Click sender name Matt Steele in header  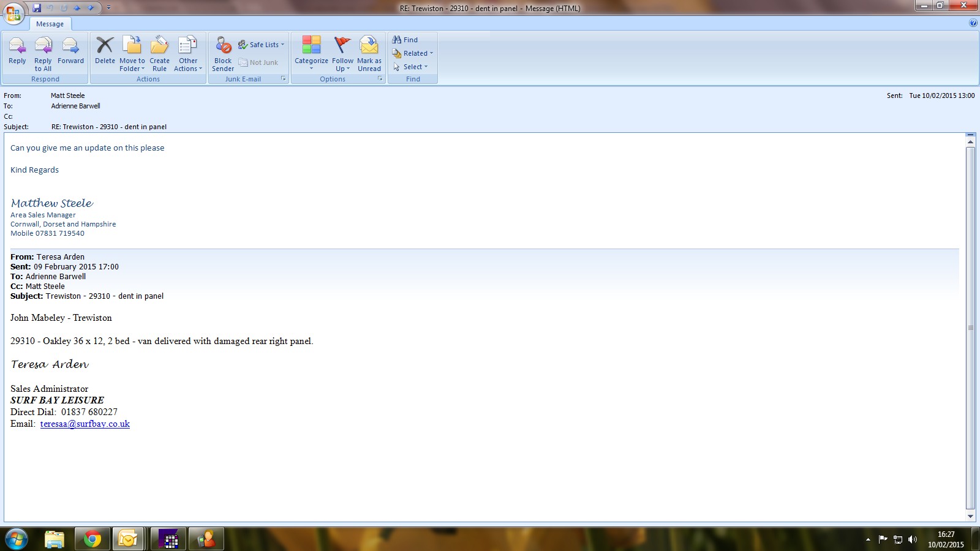[68, 96]
